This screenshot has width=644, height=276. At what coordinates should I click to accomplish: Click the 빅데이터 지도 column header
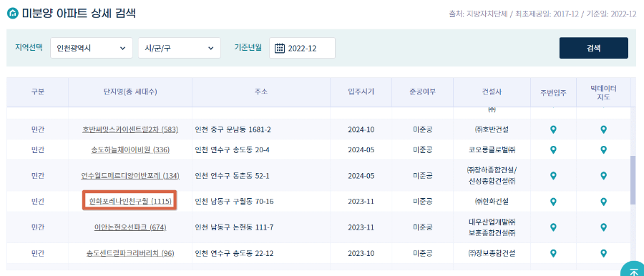(603, 92)
